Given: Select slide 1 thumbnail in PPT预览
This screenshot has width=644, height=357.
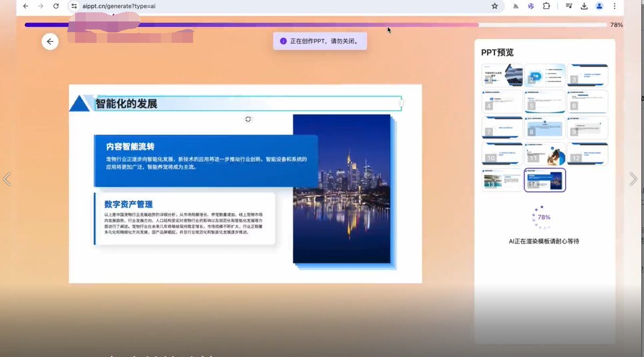Looking at the screenshot, I should point(502,75).
